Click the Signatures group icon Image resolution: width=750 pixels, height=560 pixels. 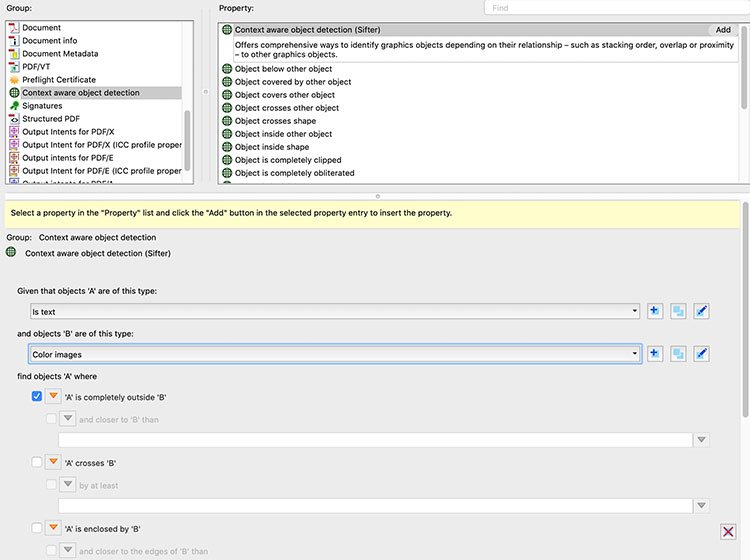click(14, 106)
